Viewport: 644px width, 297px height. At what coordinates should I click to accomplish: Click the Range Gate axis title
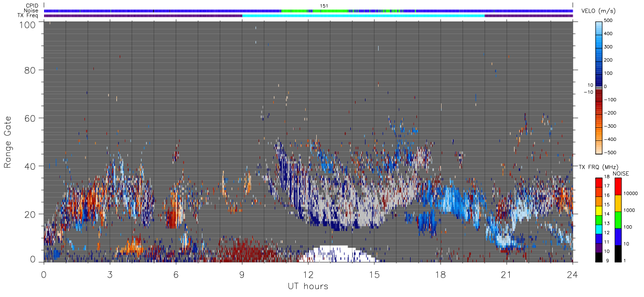8,141
